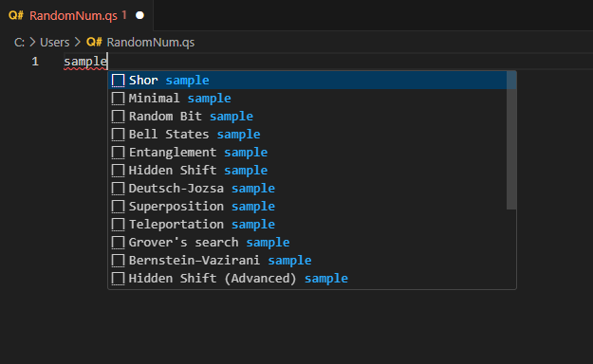Click snippet icon beside Bell States sample

point(118,135)
